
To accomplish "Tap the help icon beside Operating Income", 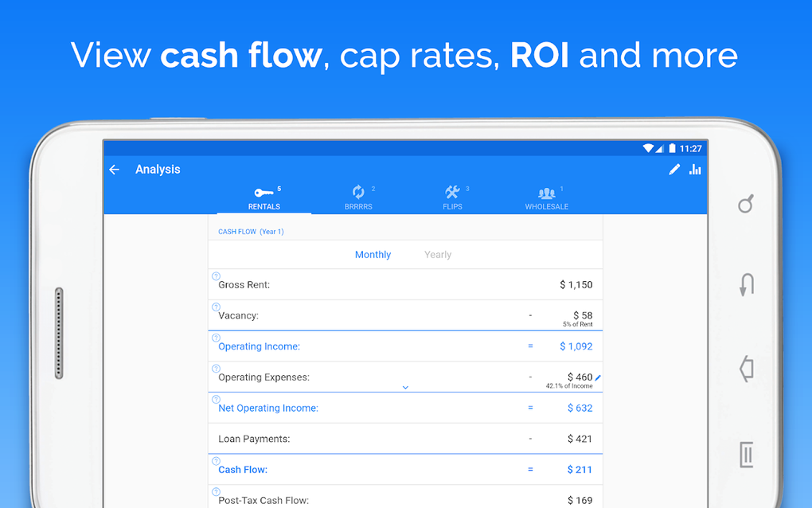I will 216,338.
